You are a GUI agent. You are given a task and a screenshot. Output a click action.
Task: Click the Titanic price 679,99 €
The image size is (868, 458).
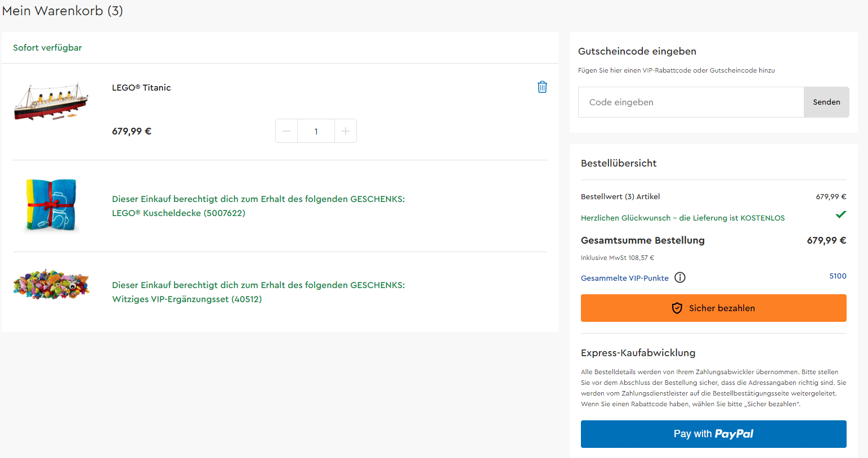point(132,131)
